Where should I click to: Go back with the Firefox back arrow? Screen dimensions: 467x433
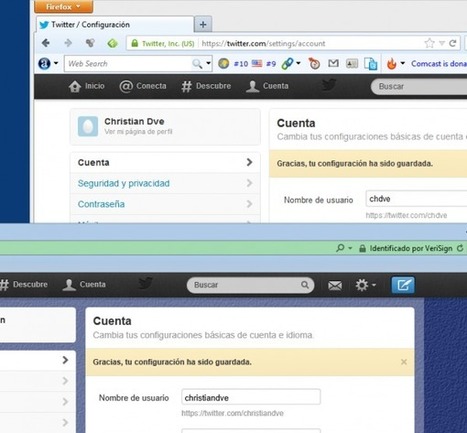[46, 43]
